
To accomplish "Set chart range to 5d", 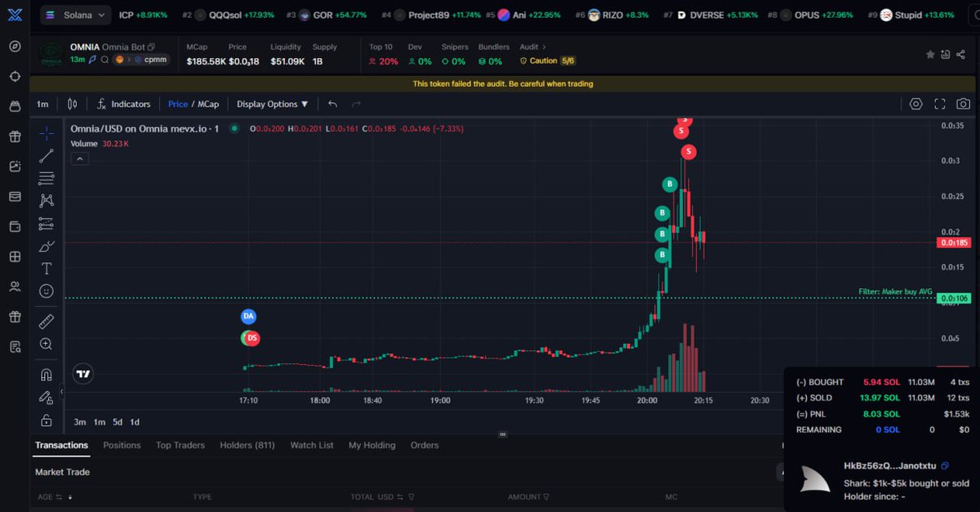I will click(x=117, y=422).
